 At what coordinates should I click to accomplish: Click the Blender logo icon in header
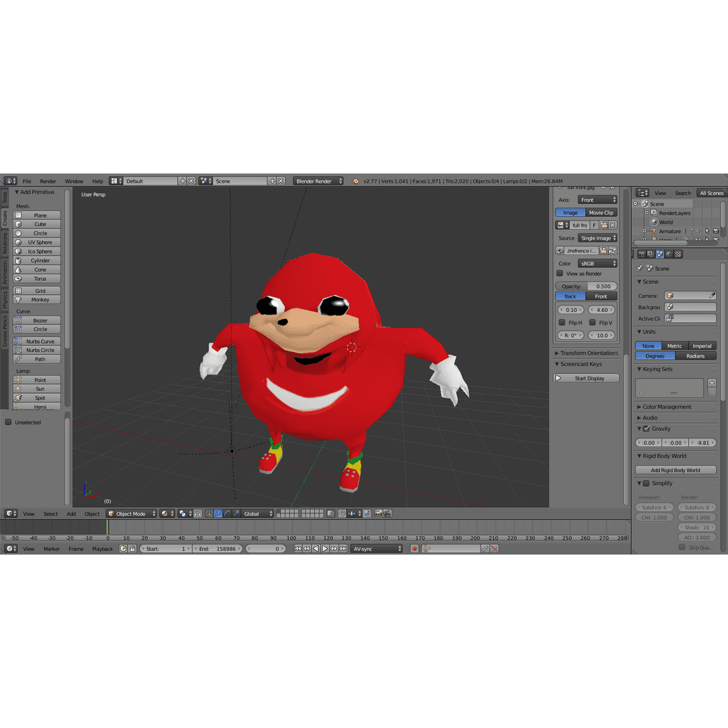[x=355, y=181]
